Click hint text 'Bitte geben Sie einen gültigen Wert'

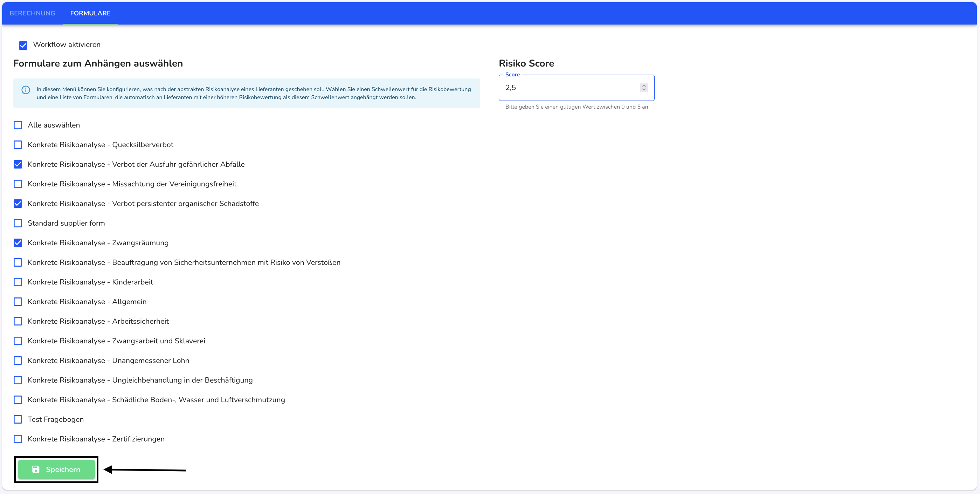(x=577, y=107)
